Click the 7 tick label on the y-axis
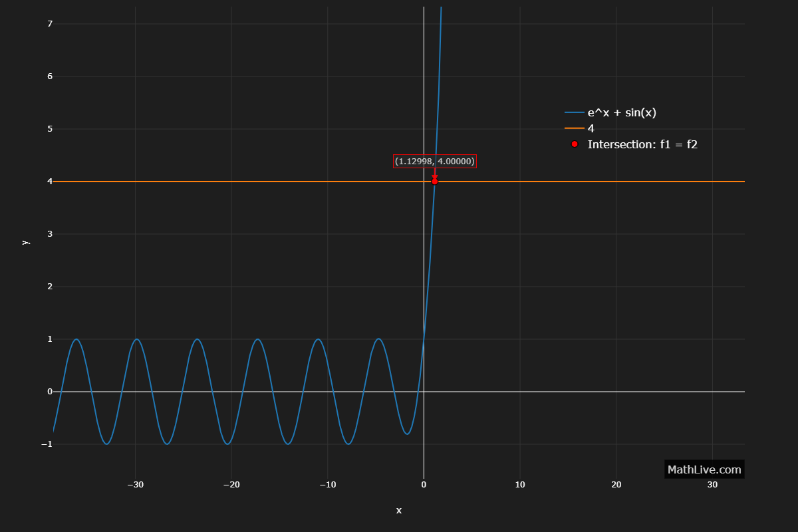The width and height of the screenshot is (798, 532). pyautogui.click(x=50, y=24)
